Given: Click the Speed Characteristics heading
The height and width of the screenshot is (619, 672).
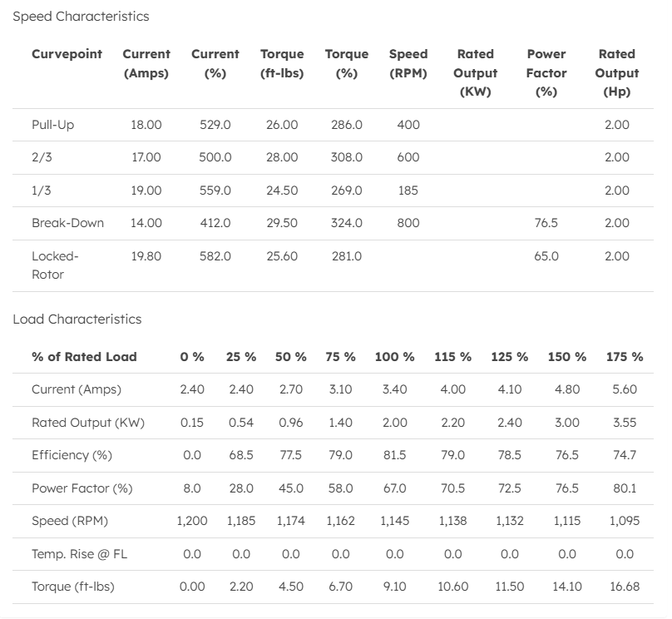Looking at the screenshot, I should 81,17.
